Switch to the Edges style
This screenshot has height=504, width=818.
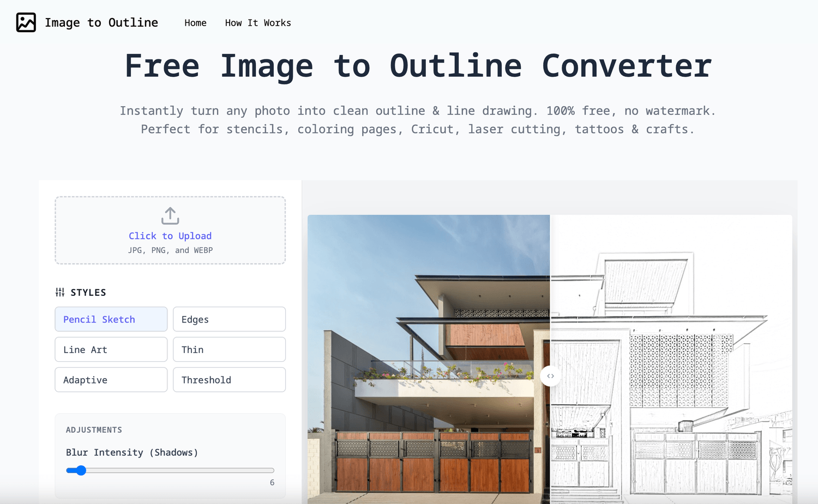click(x=229, y=319)
